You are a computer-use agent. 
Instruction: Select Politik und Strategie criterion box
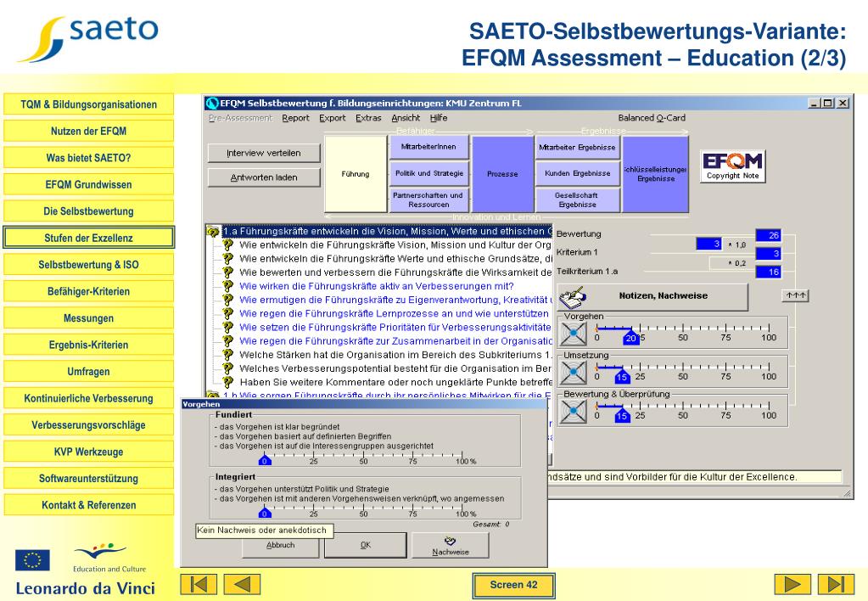(x=429, y=173)
